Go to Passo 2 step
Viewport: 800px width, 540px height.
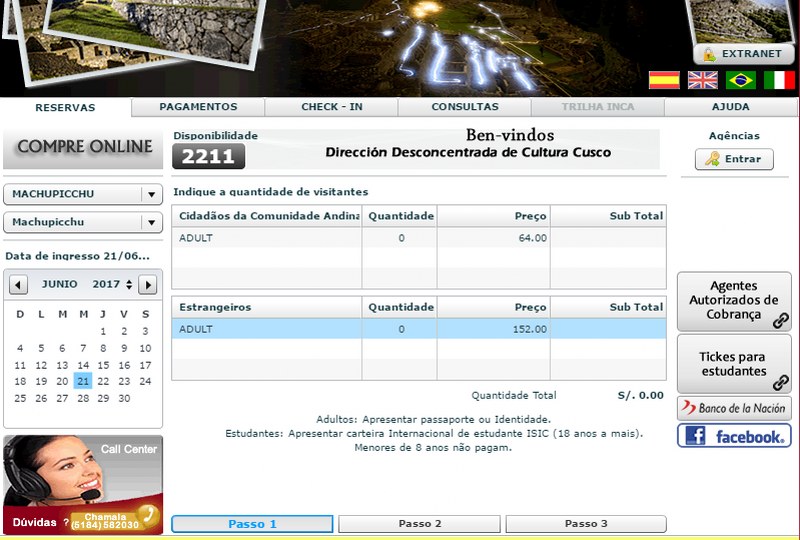click(419, 524)
